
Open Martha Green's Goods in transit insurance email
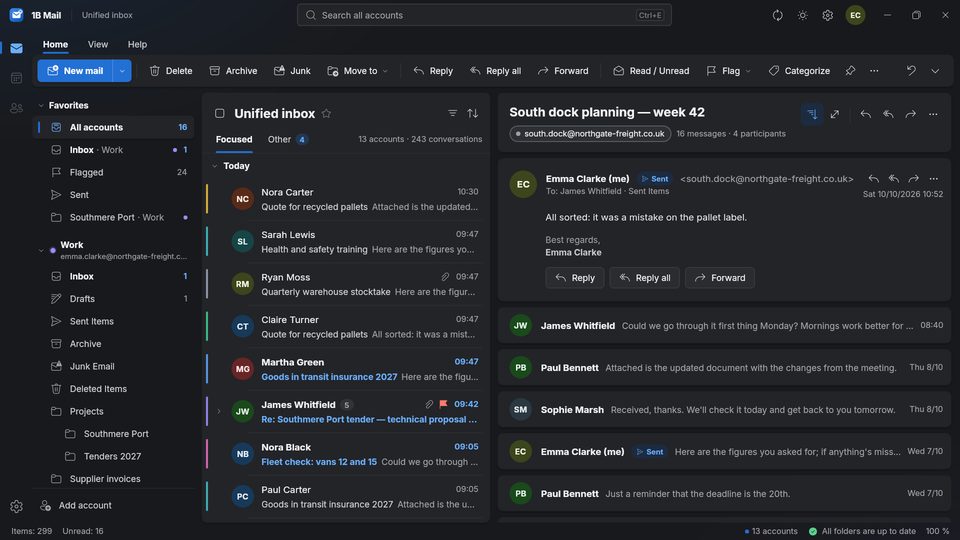[345, 369]
